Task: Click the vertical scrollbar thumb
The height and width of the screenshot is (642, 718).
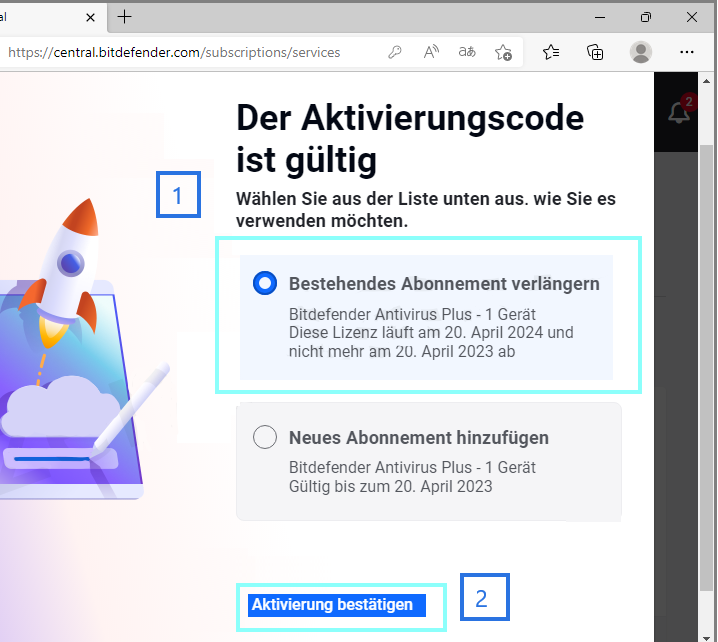Action: click(x=707, y=368)
